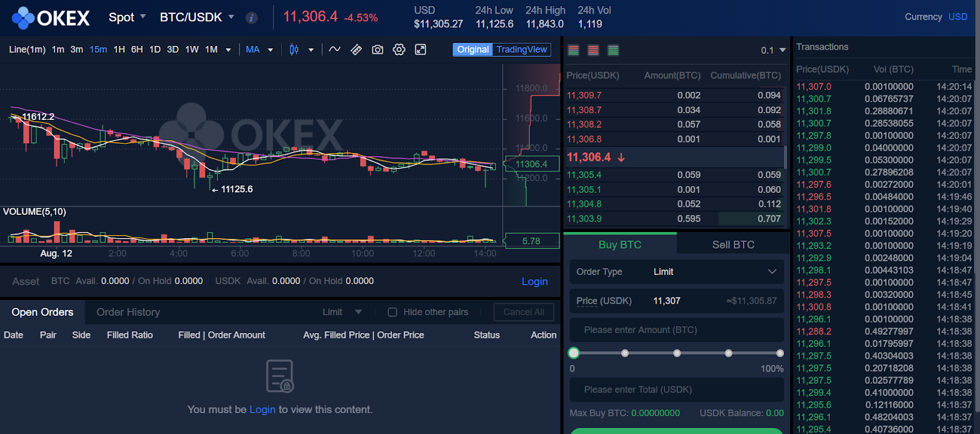Open the Open Orders tab
This screenshot has height=434, width=980.
point(42,312)
